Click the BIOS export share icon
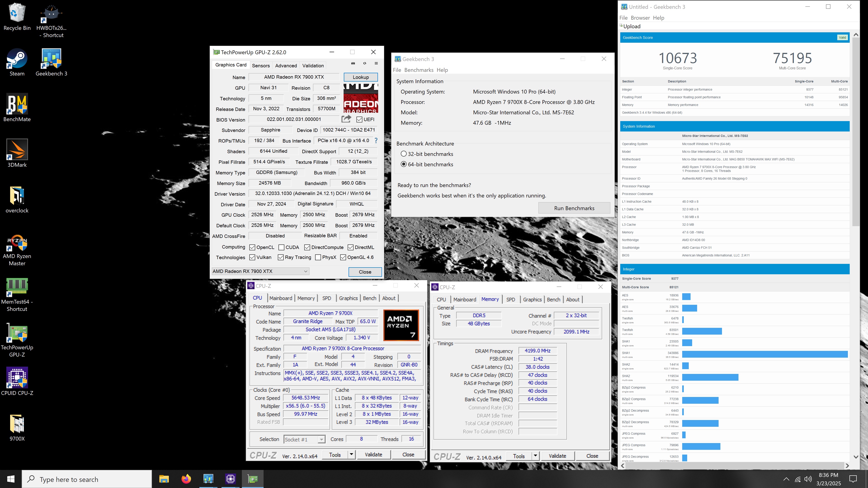The width and height of the screenshot is (868, 488). (x=346, y=119)
